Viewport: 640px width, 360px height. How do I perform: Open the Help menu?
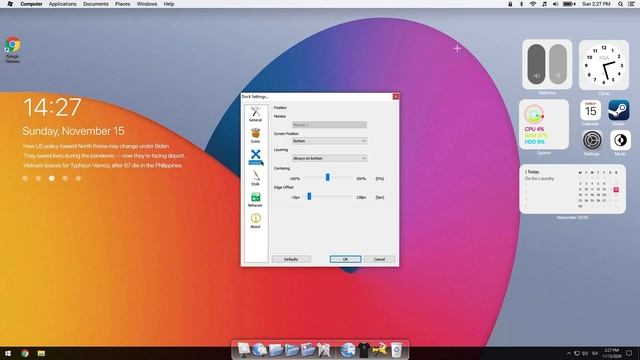pyautogui.click(x=169, y=4)
